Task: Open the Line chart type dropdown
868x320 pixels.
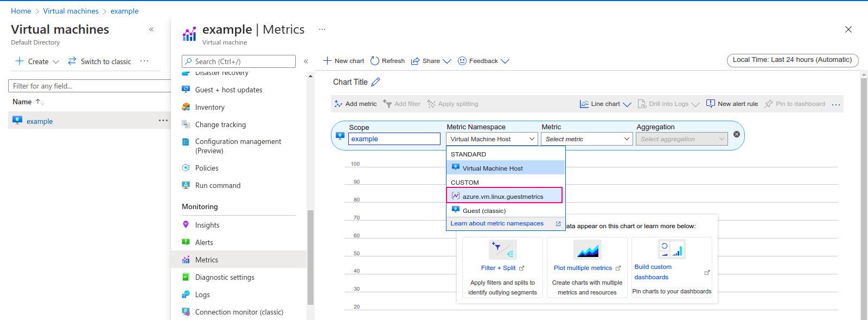Action: coord(605,104)
